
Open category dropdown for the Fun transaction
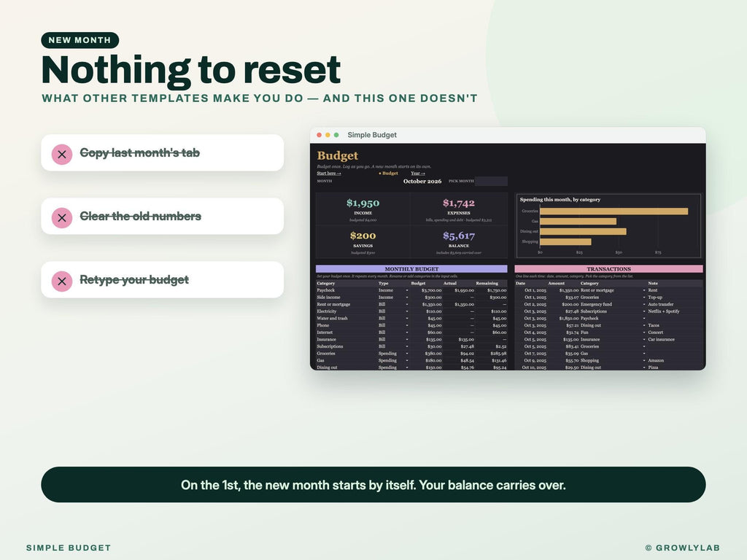[x=644, y=332]
